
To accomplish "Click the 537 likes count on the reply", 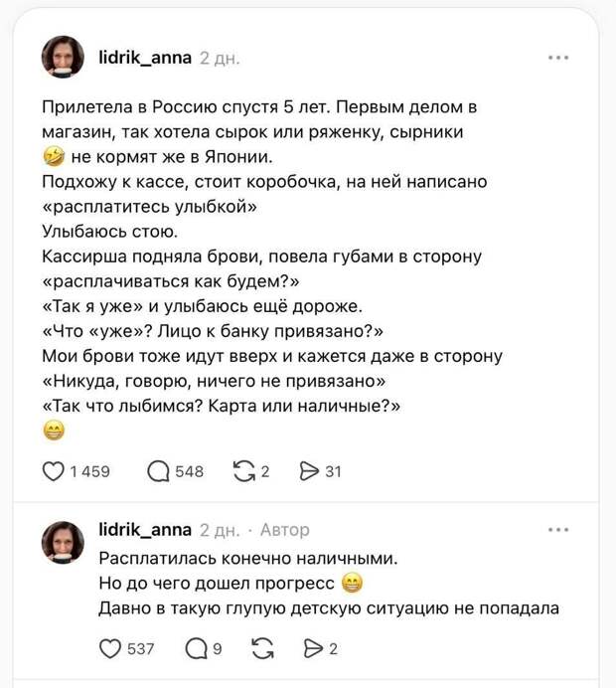I will (141, 650).
